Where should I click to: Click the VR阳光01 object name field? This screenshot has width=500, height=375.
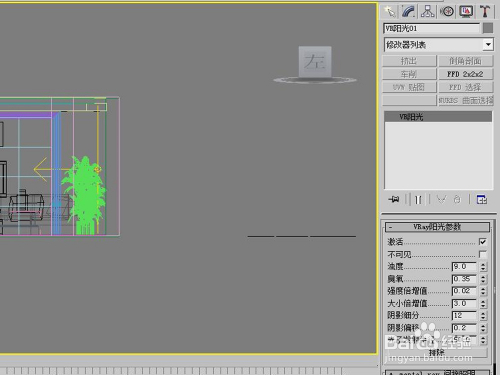[432, 28]
